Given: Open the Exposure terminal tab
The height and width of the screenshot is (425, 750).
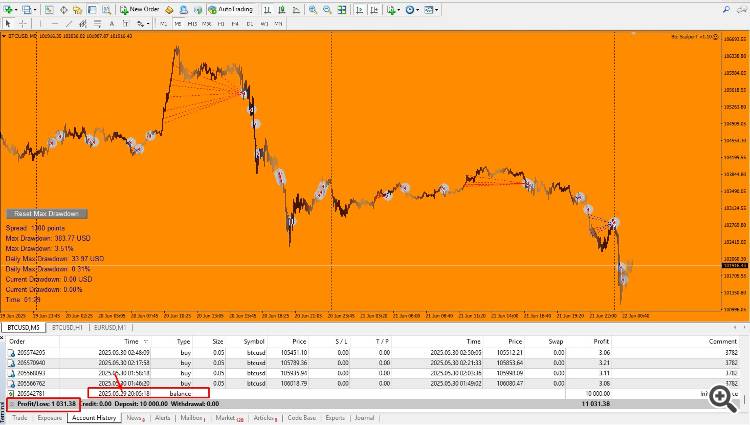Looking at the screenshot, I should 50,418.
